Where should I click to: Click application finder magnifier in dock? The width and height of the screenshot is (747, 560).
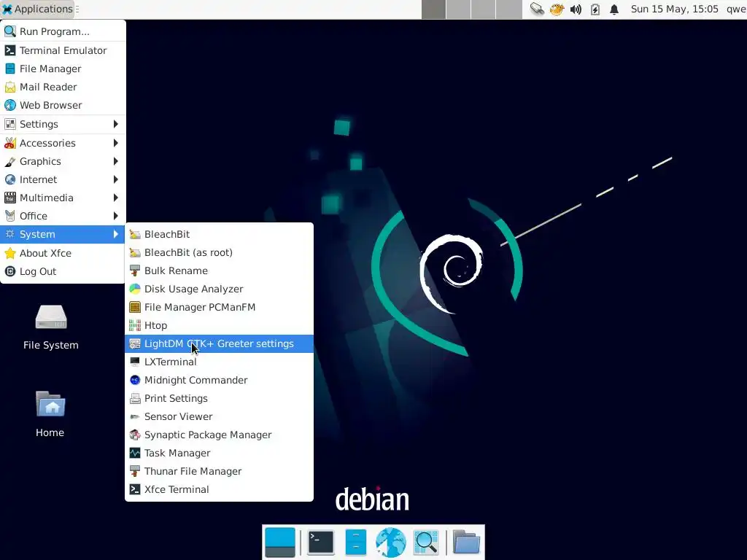[426, 542]
